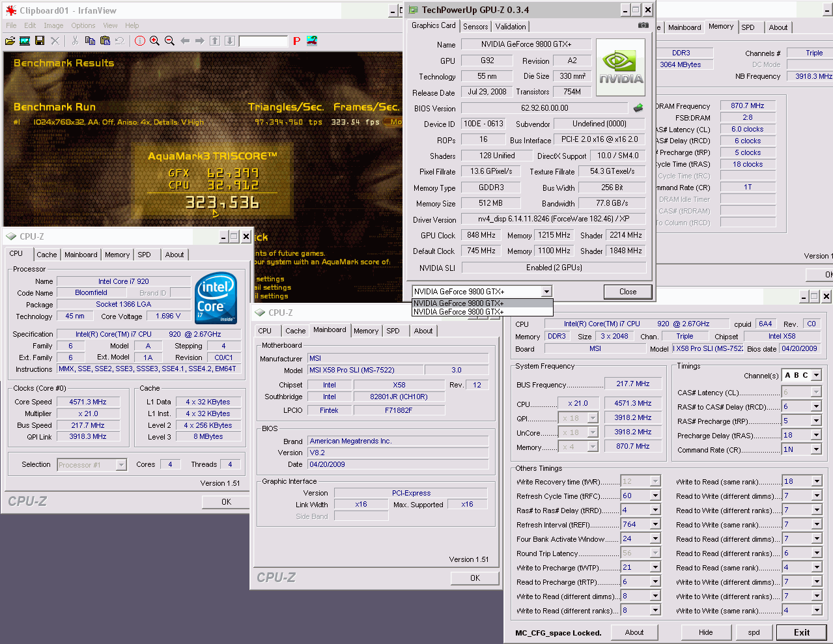Click OK in CPU-Z Mainboard window
The image size is (833, 644).
pyautogui.click(x=475, y=578)
